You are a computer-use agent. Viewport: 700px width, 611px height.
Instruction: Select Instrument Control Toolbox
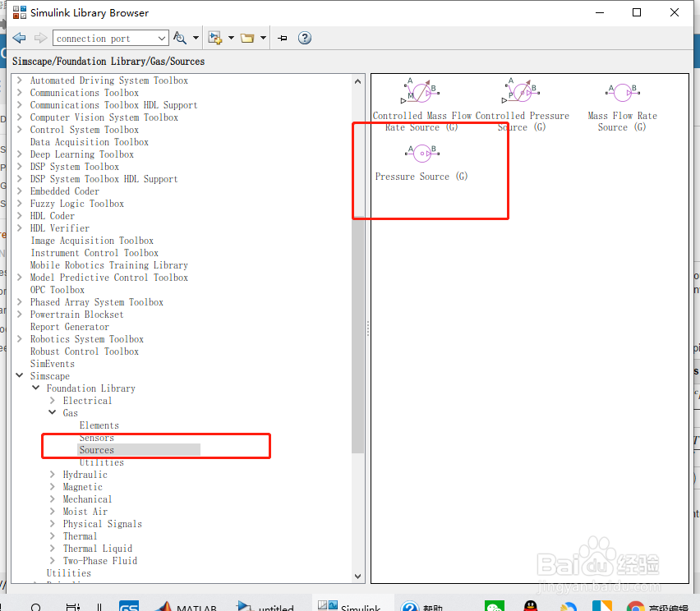[x=94, y=253]
